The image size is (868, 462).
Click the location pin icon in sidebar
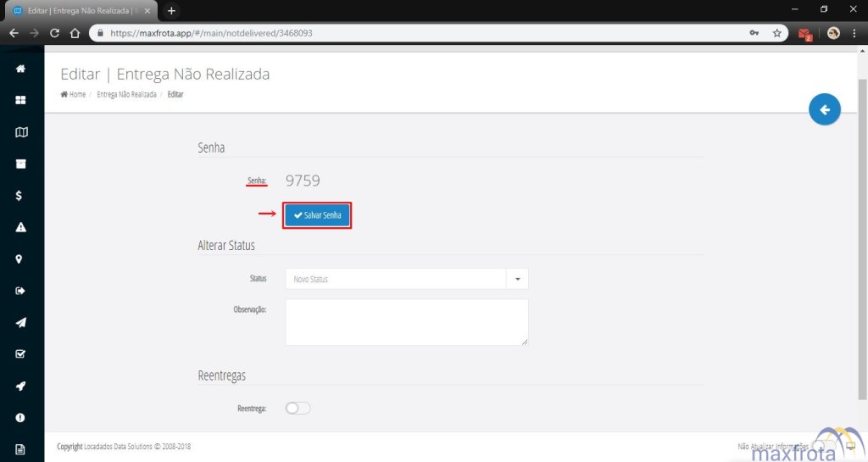21,259
